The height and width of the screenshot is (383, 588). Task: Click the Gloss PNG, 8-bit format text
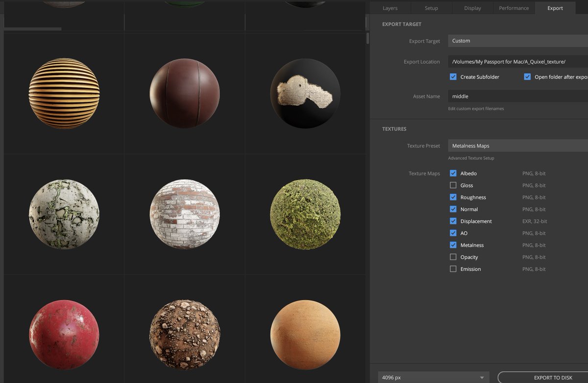(534, 186)
